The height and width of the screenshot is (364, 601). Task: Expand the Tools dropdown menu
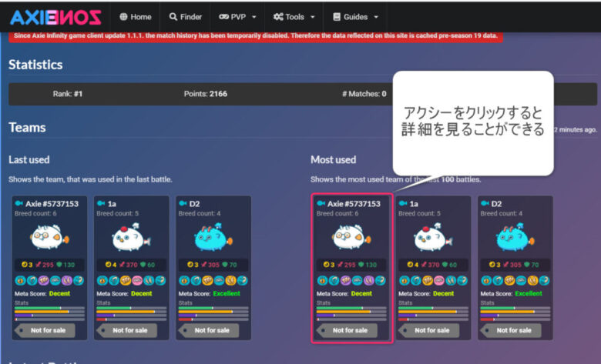pos(294,17)
